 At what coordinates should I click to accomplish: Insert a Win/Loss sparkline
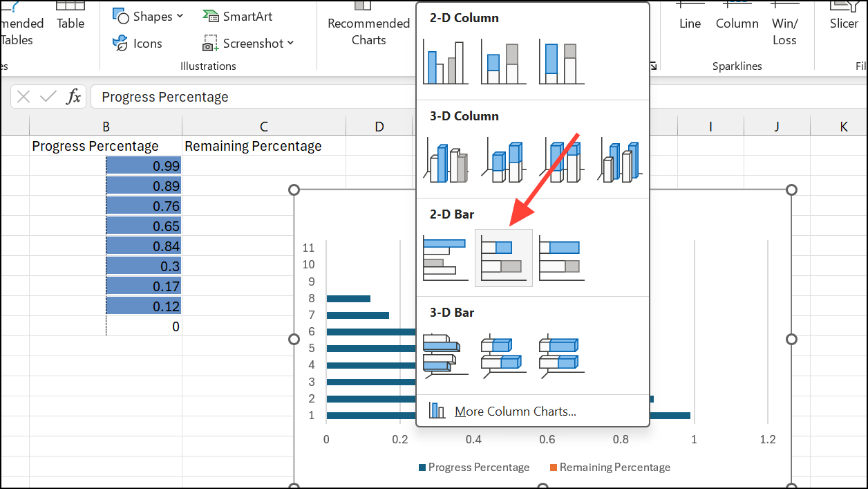pyautogui.click(x=784, y=29)
